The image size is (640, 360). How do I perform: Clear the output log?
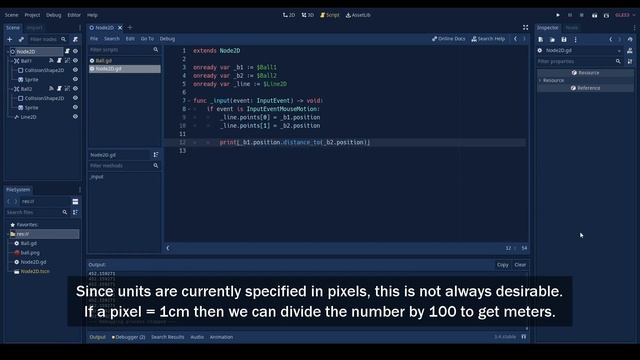(x=520, y=265)
